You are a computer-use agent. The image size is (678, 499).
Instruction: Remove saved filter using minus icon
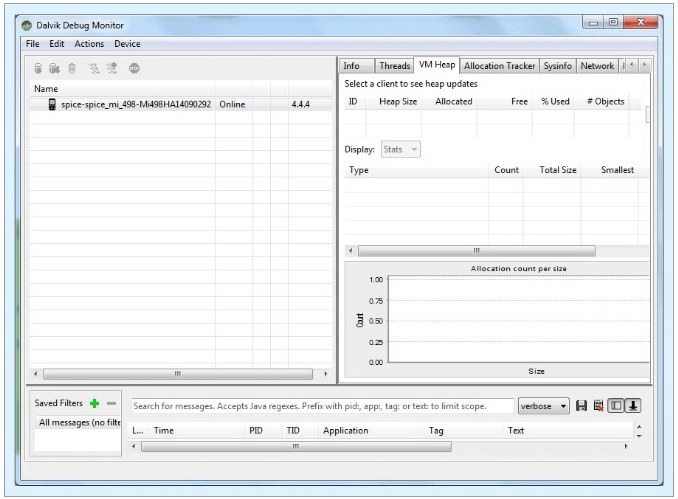coord(112,403)
